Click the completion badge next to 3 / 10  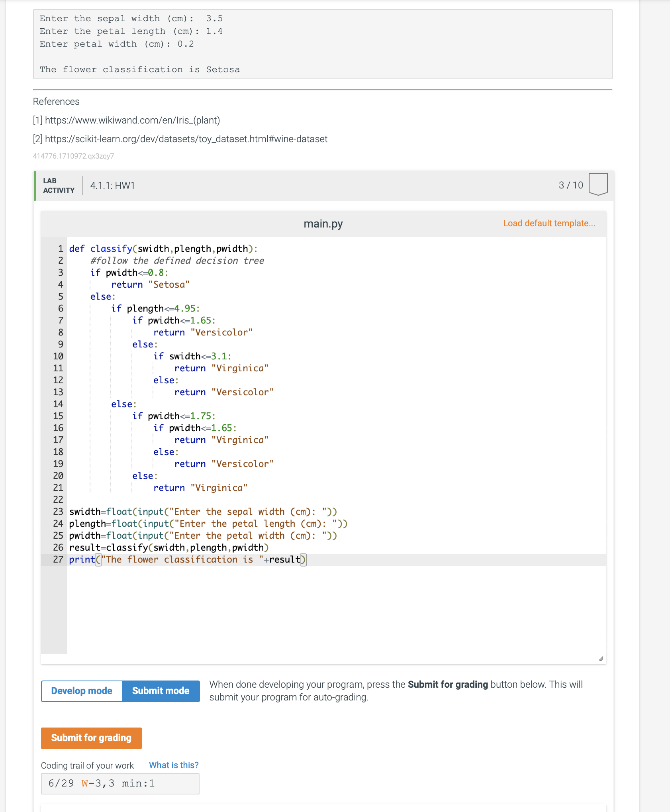598,184
